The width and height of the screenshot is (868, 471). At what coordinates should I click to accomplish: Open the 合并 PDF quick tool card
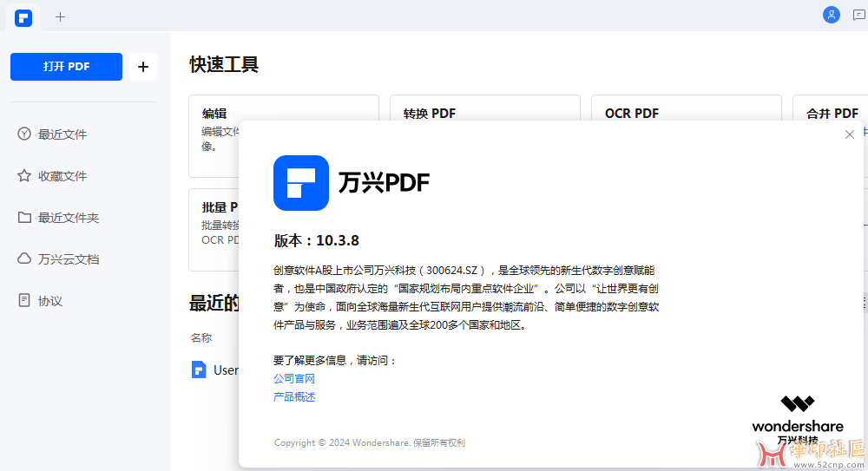tap(831, 108)
